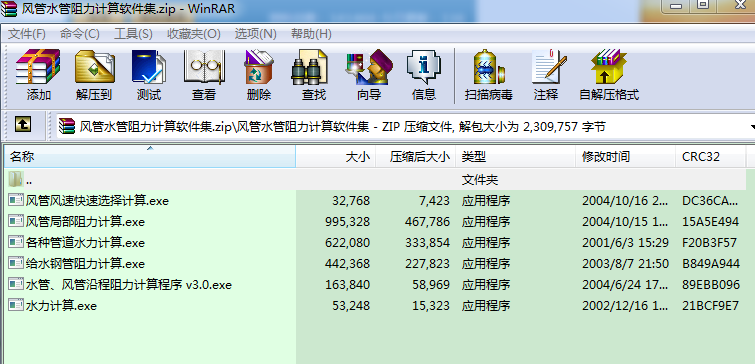Click icon of 给水钢管阻力计算.exe
The width and height of the screenshot is (755, 364).
click(x=16, y=263)
